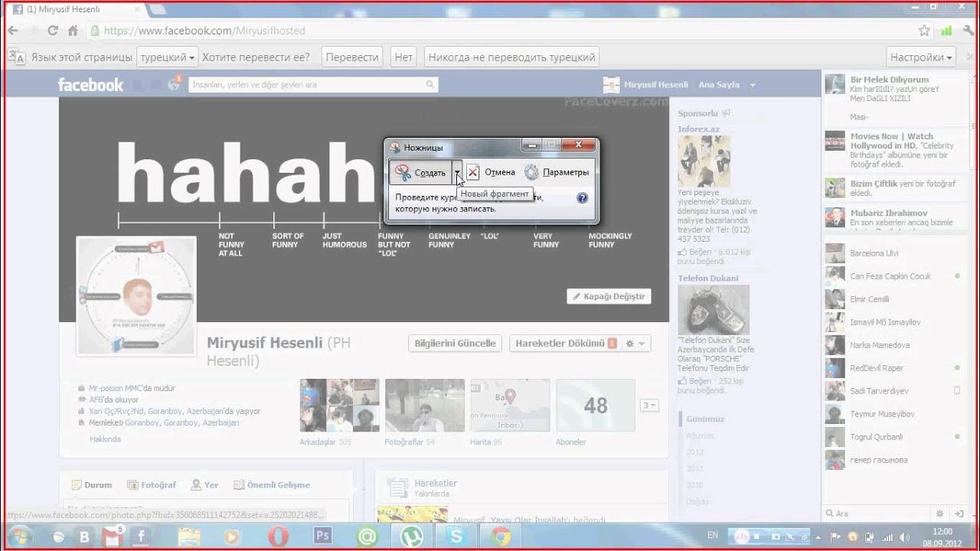Open the Snipping Tool help icon
980x551 pixels.
point(582,197)
